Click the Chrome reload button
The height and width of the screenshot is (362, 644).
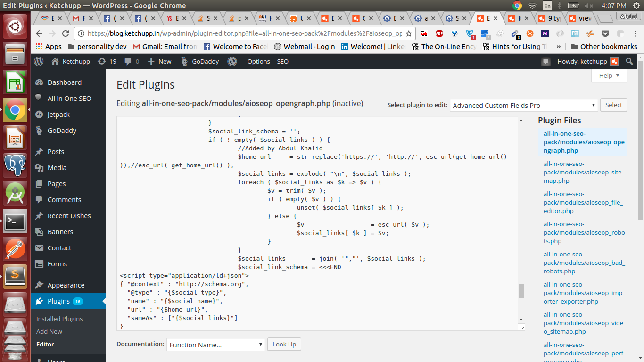[x=66, y=33]
